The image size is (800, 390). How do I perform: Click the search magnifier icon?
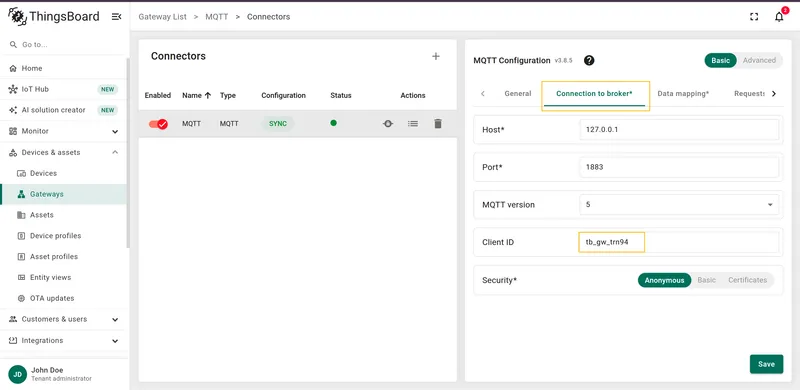pos(13,45)
